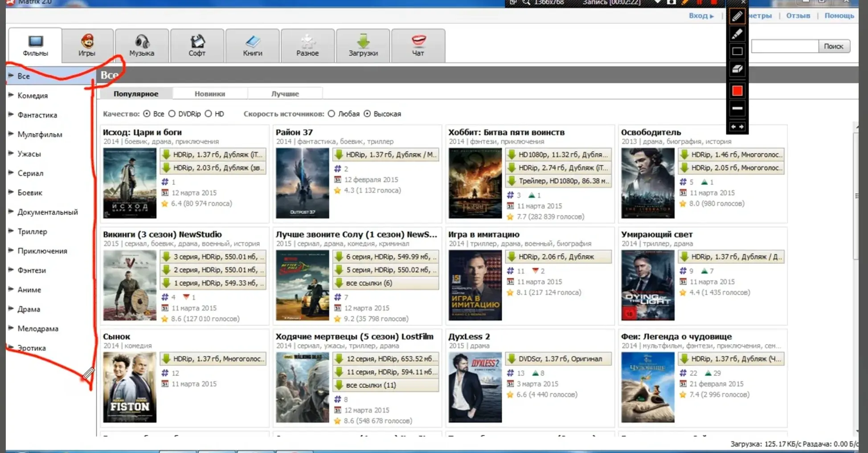Viewport: 868px width, 453px height.
Task: Expand the Сериал genre
Action: (11, 173)
